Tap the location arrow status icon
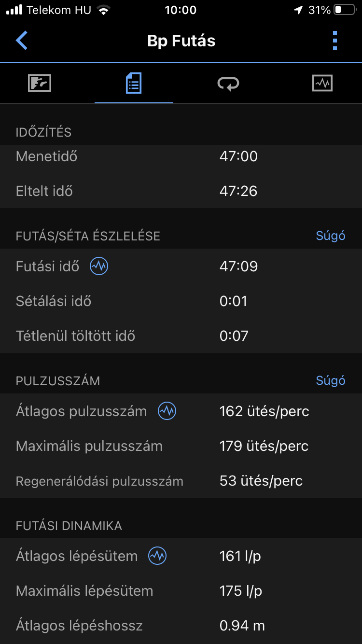The width and height of the screenshot is (362, 644). 298,10
